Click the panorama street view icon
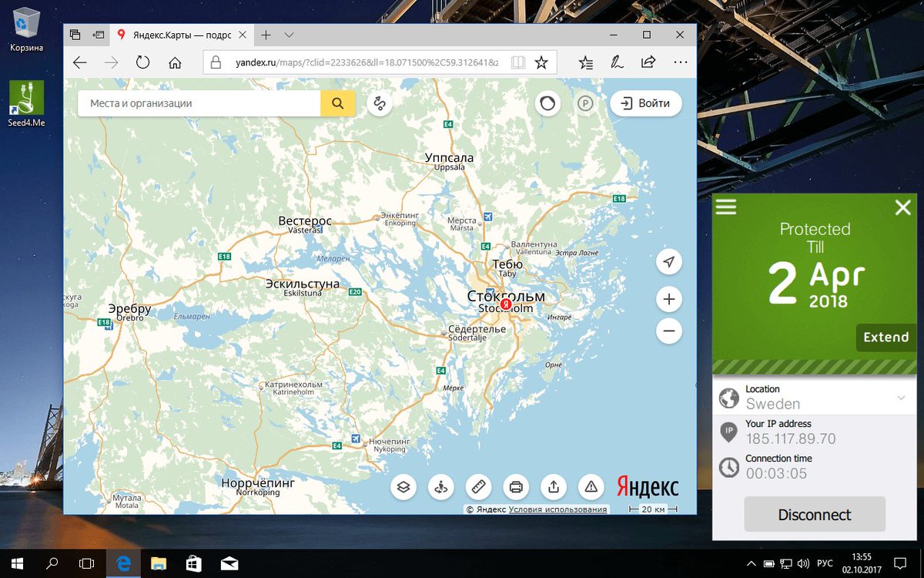The width and height of the screenshot is (924, 578). (x=441, y=487)
